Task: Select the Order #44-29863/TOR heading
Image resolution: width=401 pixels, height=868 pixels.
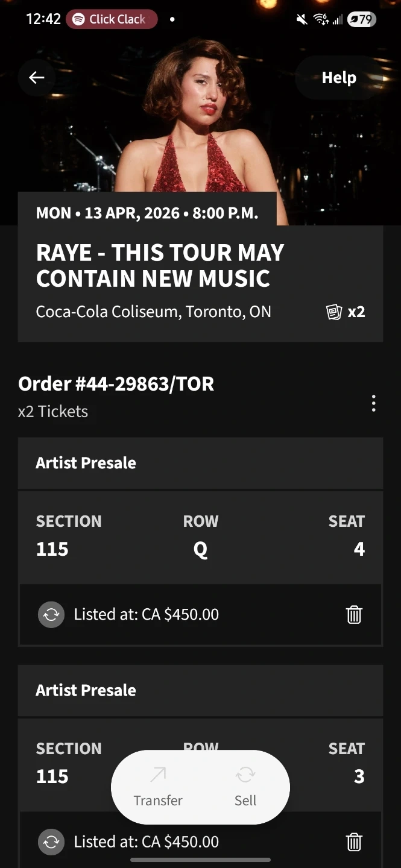Action: pyautogui.click(x=116, y=384)
